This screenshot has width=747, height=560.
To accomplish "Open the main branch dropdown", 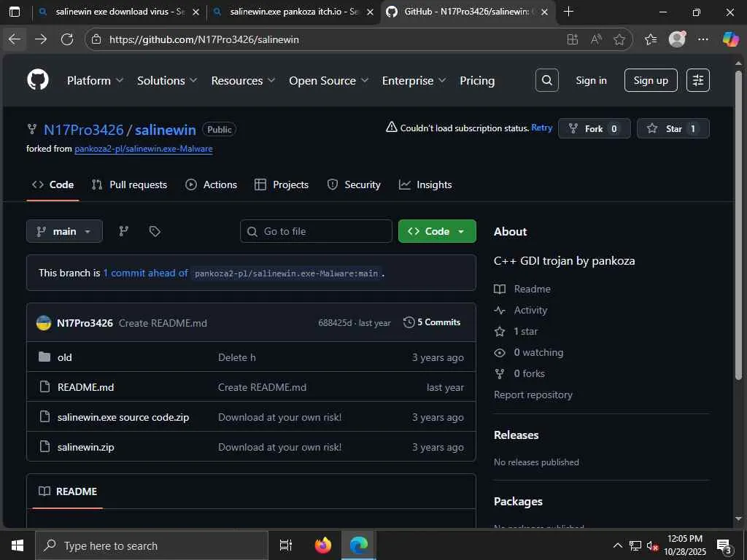I will tap(64, 231).
